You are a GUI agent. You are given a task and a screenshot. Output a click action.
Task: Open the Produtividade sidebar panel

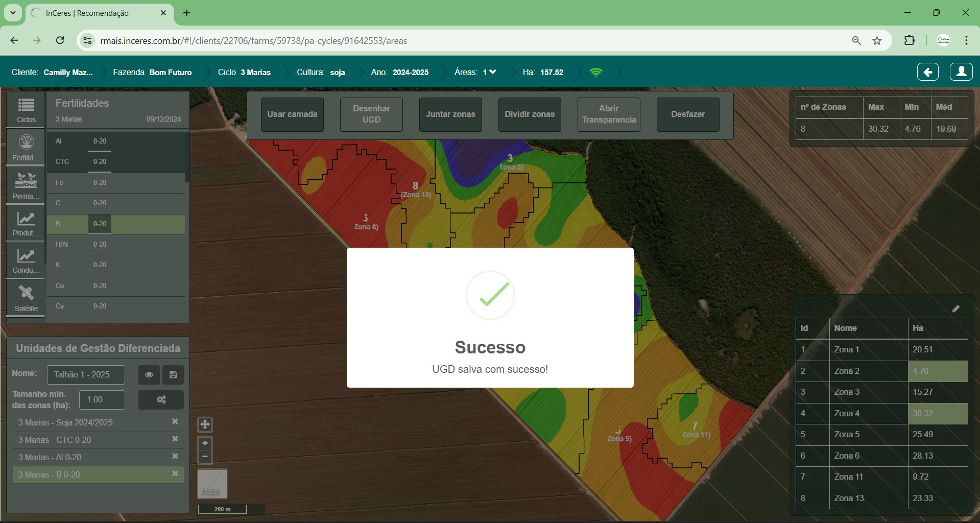pyautogui.click(x=26, y=223)
